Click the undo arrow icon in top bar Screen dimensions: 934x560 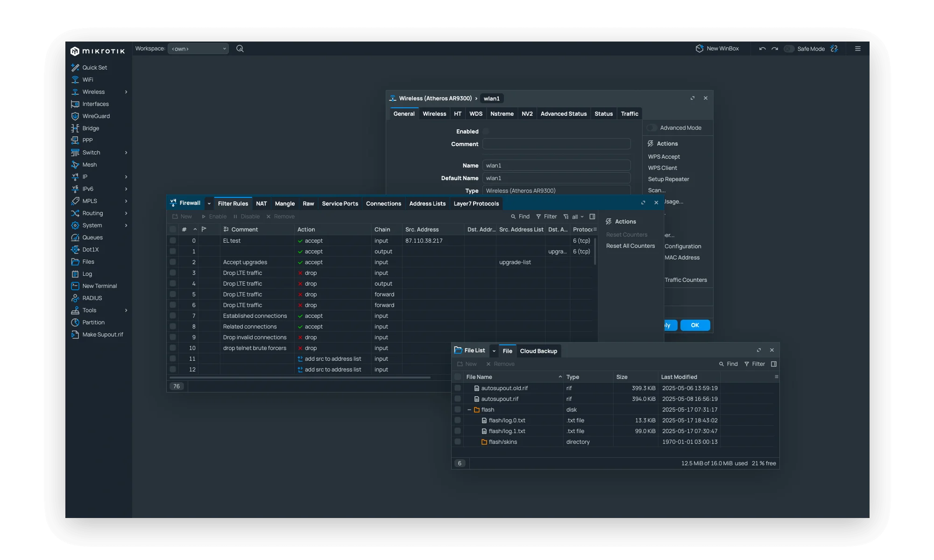pyautogui.click(x=762, y=49)
